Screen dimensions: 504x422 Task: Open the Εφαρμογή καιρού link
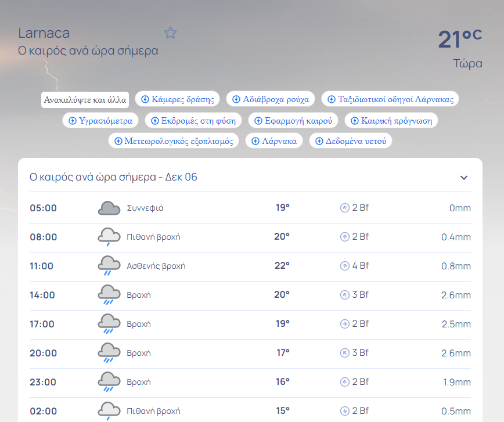(293, 121)
